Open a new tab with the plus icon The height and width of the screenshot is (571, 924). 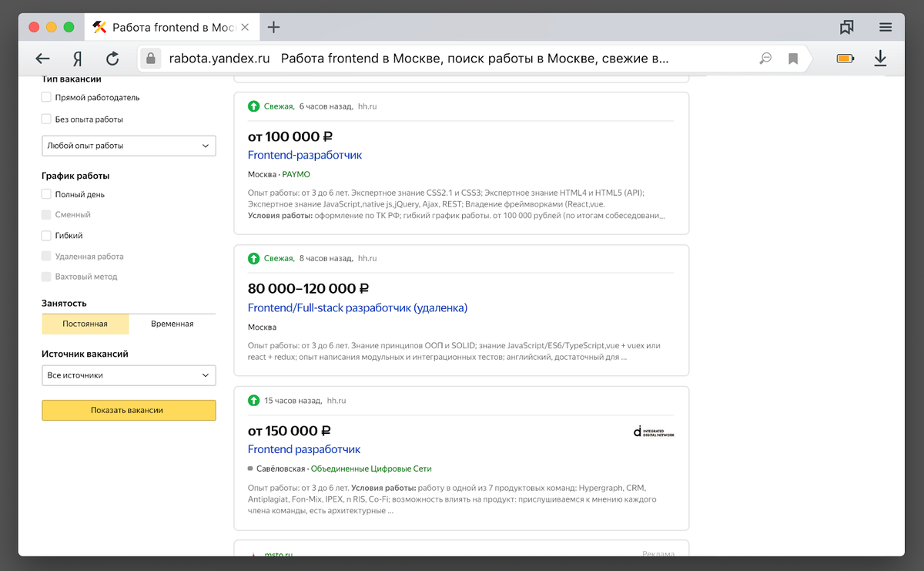tap(273, 27)
